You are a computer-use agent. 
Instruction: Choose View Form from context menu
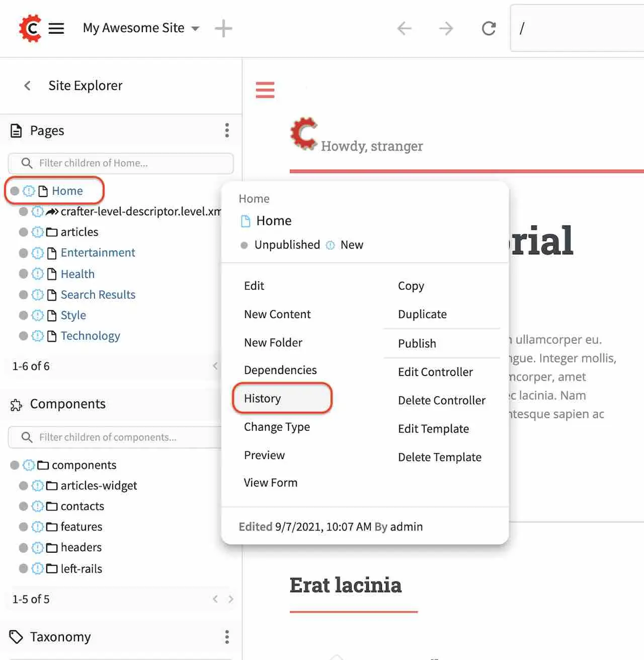[271, 483]
